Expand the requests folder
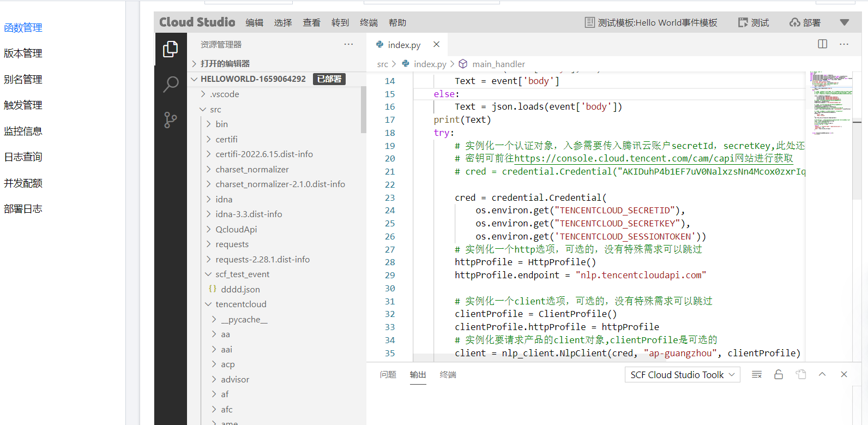Image resolution: width=868 pixels, height=425 pixels. pos(209,244)
